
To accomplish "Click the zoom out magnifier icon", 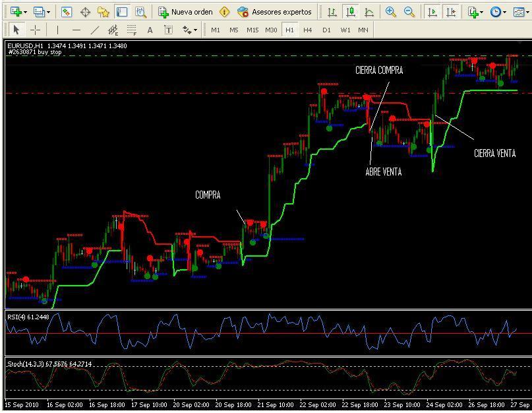I will tap(409, 12).
